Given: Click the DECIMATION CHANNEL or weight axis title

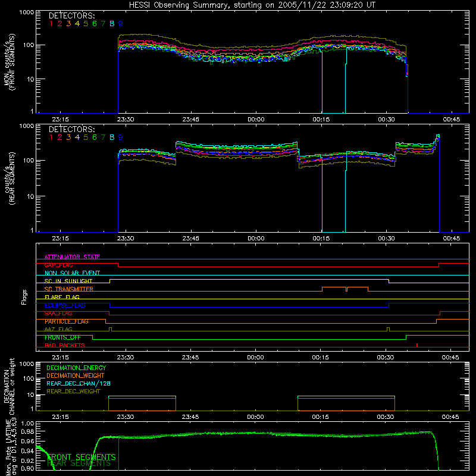Looking at the screenshot, I should [x=9, y=386].
